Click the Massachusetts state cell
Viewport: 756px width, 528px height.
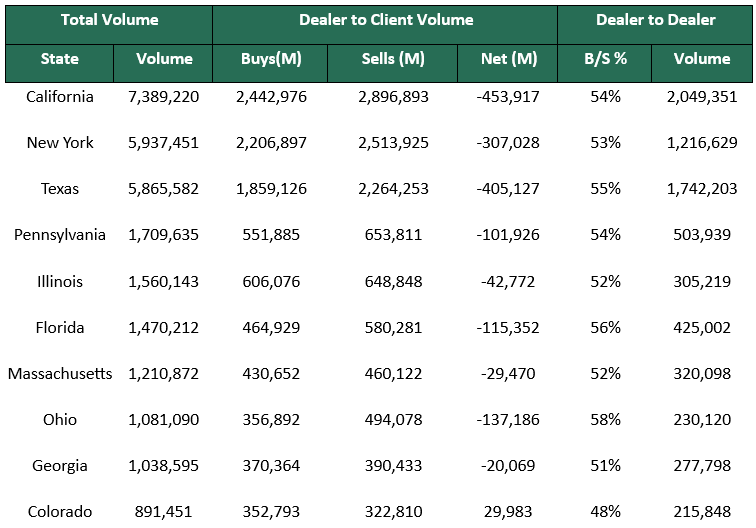[60, 374]
